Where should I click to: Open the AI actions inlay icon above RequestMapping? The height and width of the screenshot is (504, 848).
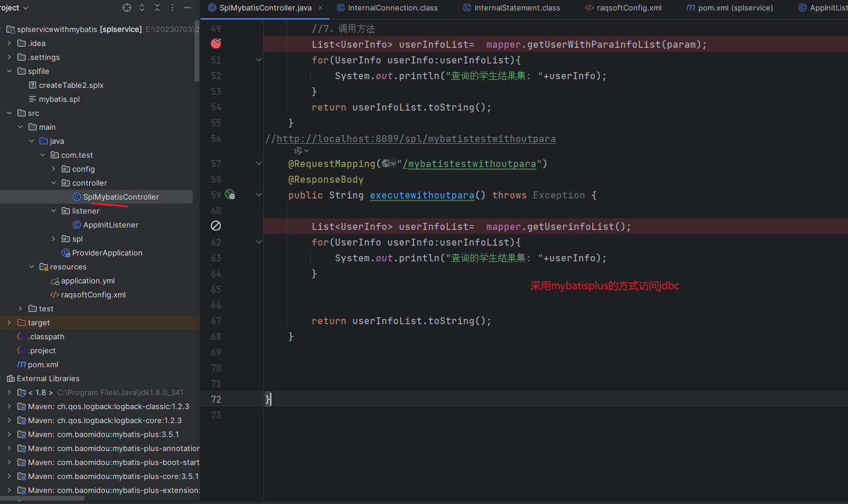coord(299,151)
